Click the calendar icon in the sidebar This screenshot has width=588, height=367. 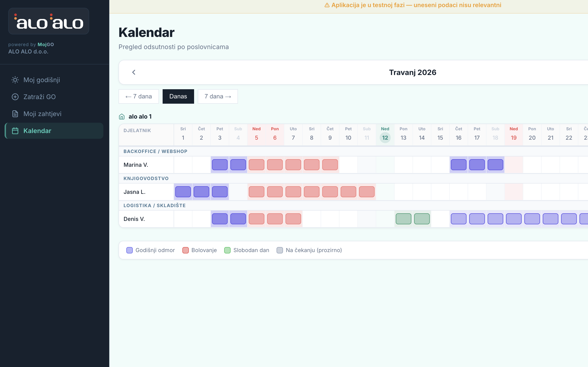[x=15, y=131]
